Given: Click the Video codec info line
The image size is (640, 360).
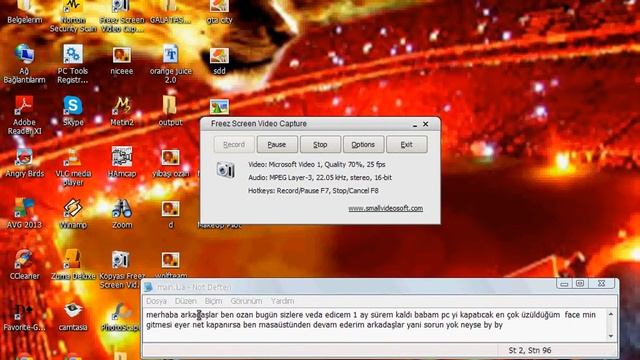Looking at the screenshot, I should point(317,164).
